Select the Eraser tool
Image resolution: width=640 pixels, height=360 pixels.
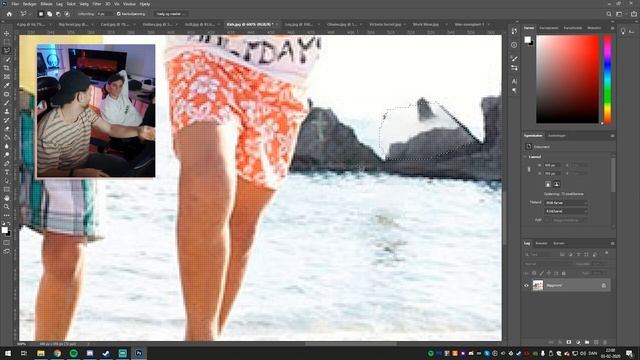(x=7, y=129)
